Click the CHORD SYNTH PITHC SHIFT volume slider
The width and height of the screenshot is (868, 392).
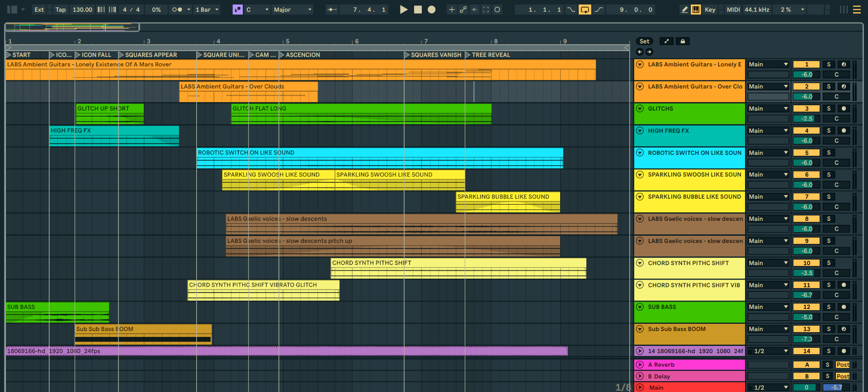[807, 273]
